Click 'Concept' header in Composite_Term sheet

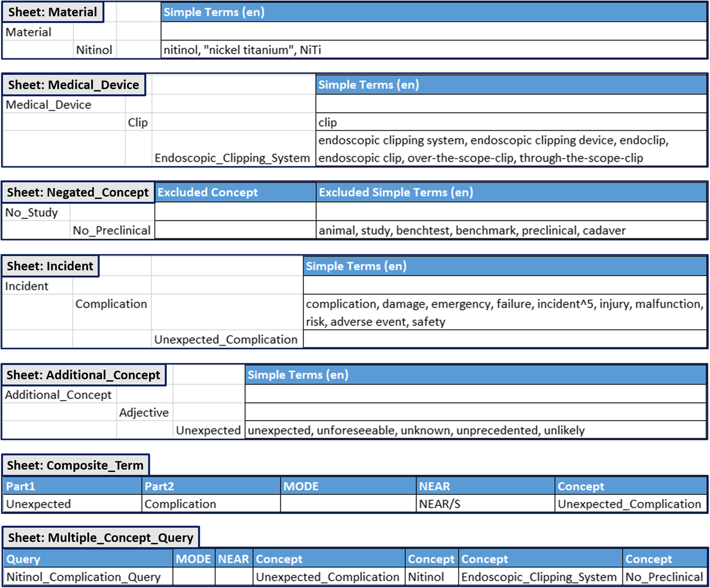[631, 486]
